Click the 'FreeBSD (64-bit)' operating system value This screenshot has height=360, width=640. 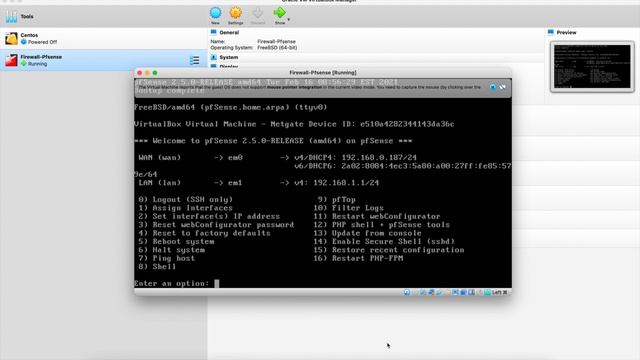coord(277,48)
